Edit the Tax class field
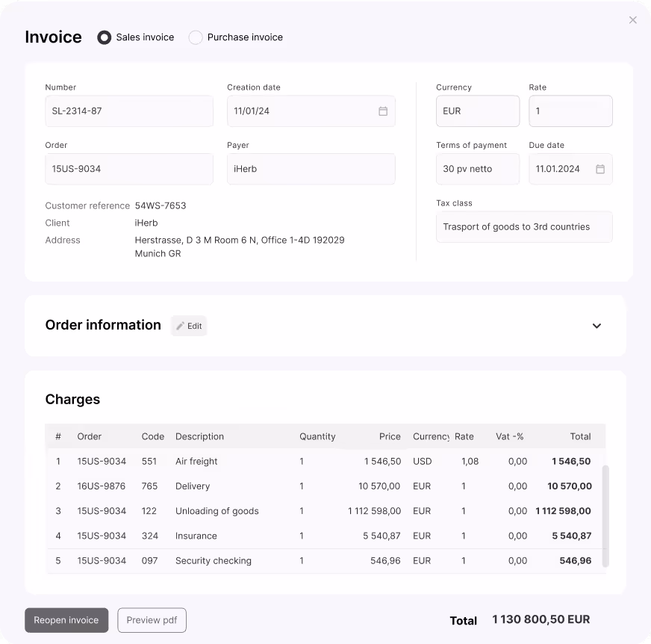The image size is (651, 644). (524, 226)
